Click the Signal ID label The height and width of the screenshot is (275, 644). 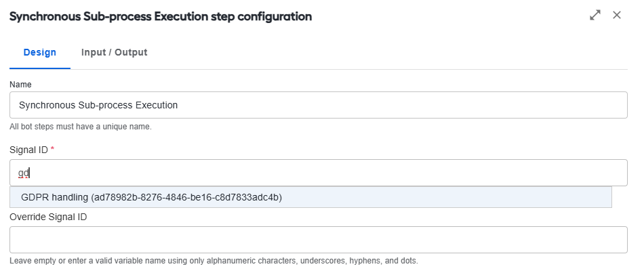[x=28, y=150]
